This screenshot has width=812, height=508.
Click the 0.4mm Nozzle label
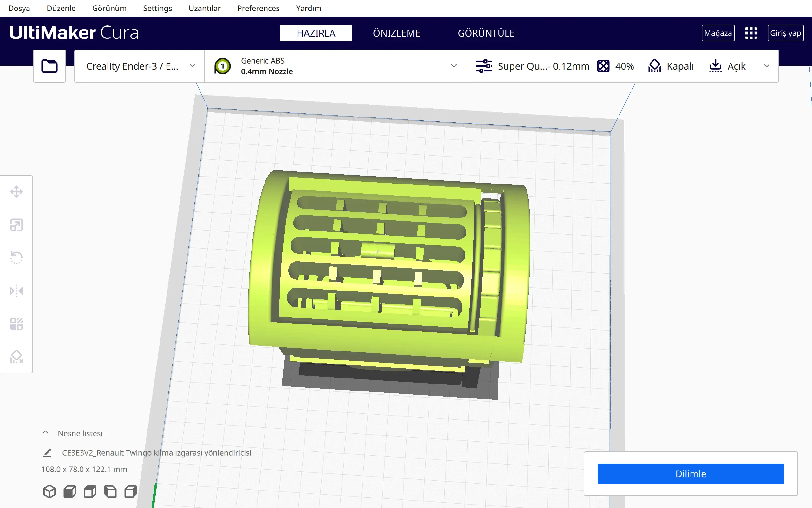[267, 71]
